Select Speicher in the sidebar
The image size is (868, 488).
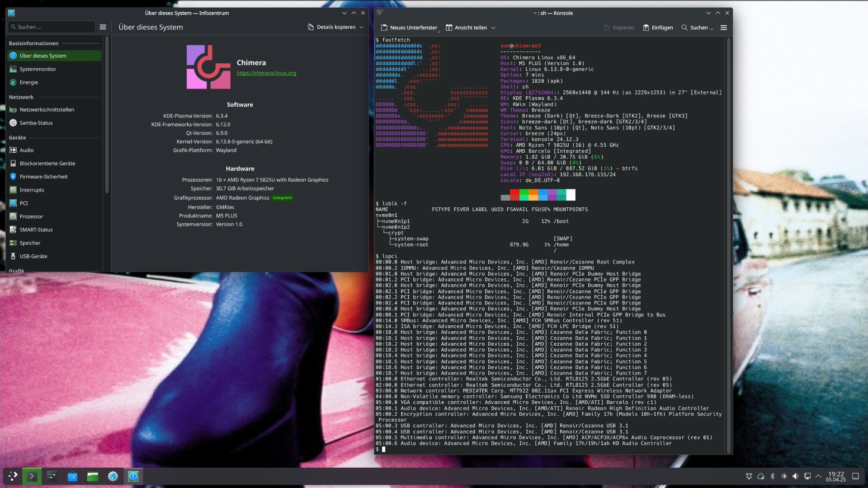[54, 243]
